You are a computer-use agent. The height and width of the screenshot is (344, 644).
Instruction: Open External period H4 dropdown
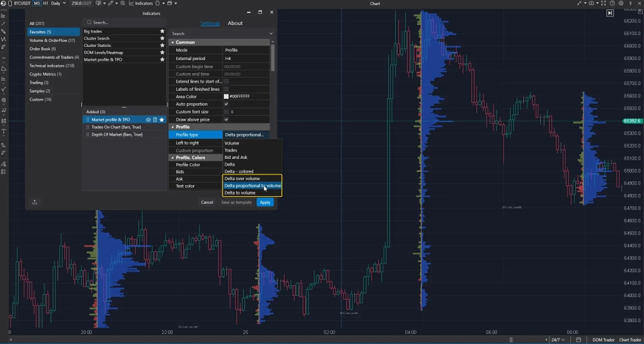246,58
